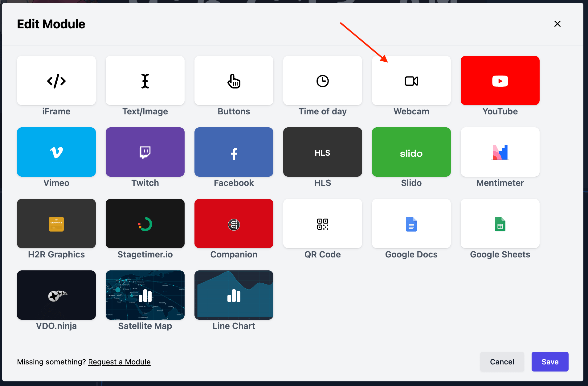Image resolution: width=588 pixels, height=386 pixels.
Task: Select the Mentimeter module
Action: click(x=500, y=152)
